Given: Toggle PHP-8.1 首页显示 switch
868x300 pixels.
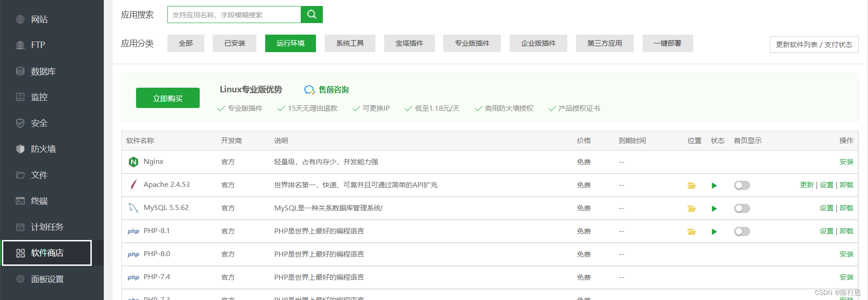Looking at the screenshot, I should point(742,231).
